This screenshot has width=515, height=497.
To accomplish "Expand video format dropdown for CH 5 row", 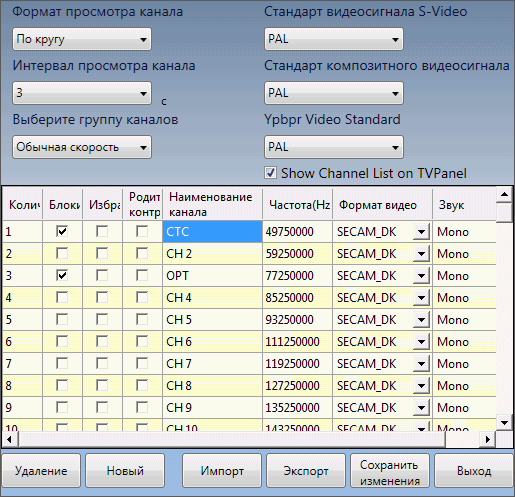I will 421,320.
